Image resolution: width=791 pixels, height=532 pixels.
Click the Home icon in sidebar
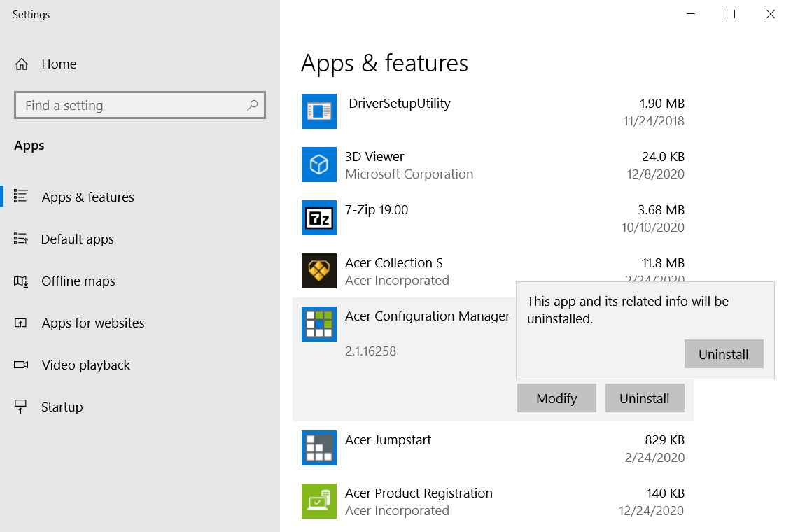click(22, 64)
